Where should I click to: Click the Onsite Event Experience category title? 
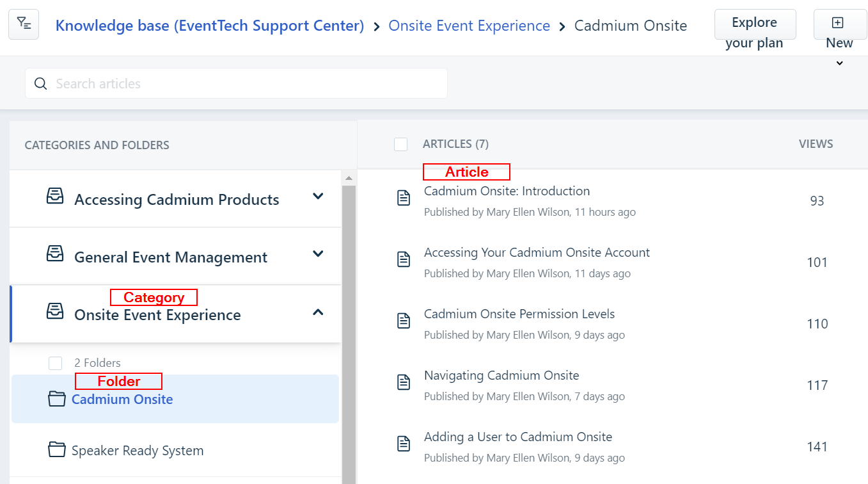(x=157, y=315)
